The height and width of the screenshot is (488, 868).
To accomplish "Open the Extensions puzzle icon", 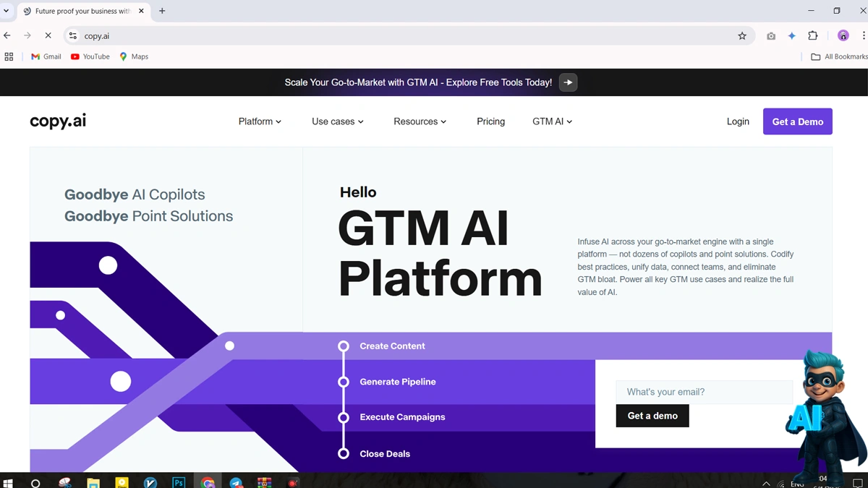I will coord(813,36).
